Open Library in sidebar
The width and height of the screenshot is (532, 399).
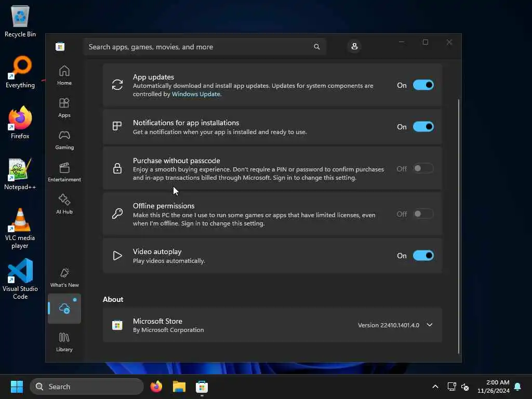(64, 342)
